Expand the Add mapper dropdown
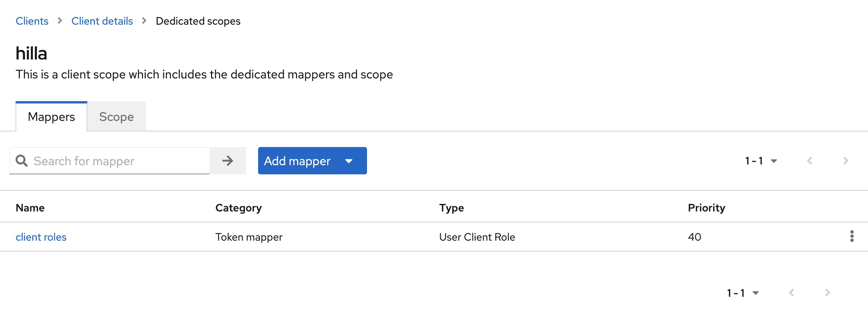The image size is (868, 310). point(312,161)
